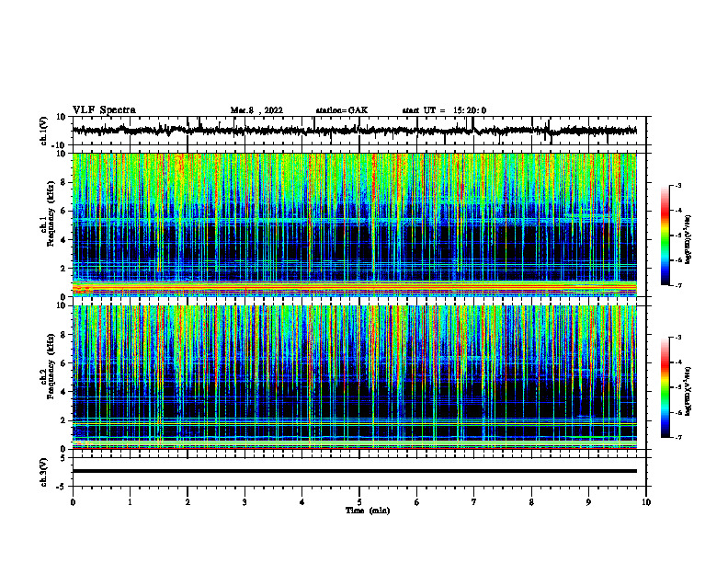The height and width of the screenshot is (563, 728).
Task: Click time axis tick label "4"
Action: (302, 502)
